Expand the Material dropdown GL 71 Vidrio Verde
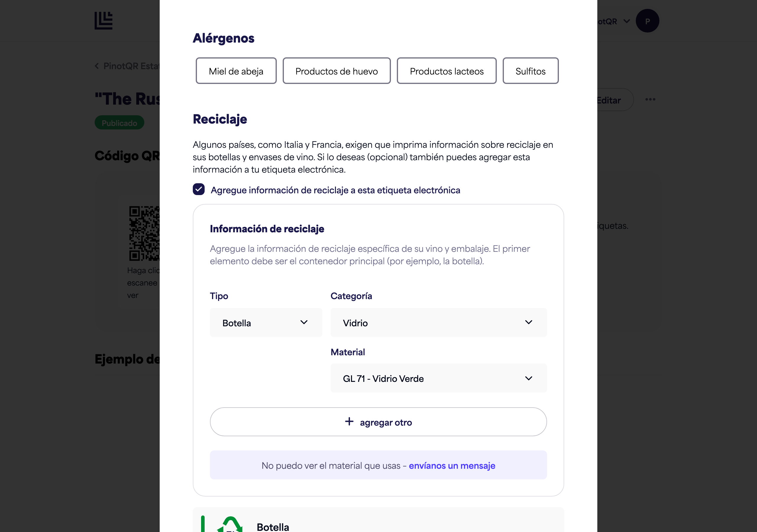This screenshot has width=757, height=532. [439, 378]
